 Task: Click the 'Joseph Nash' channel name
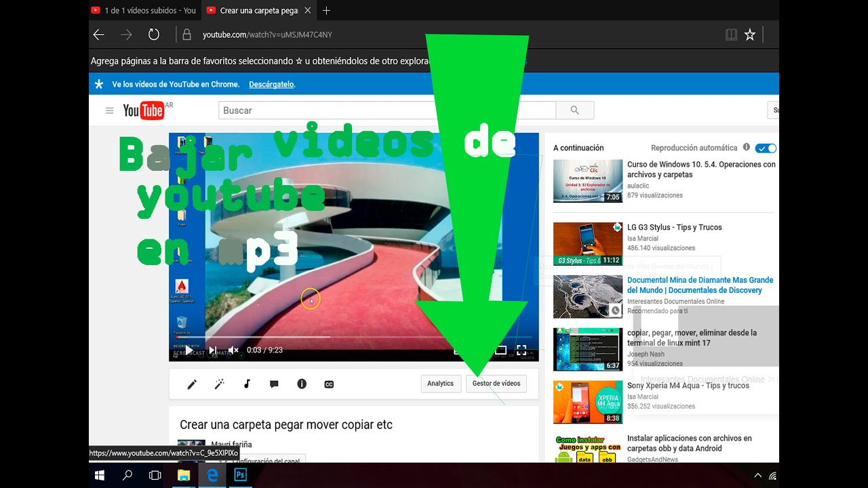tap(646, 354)
